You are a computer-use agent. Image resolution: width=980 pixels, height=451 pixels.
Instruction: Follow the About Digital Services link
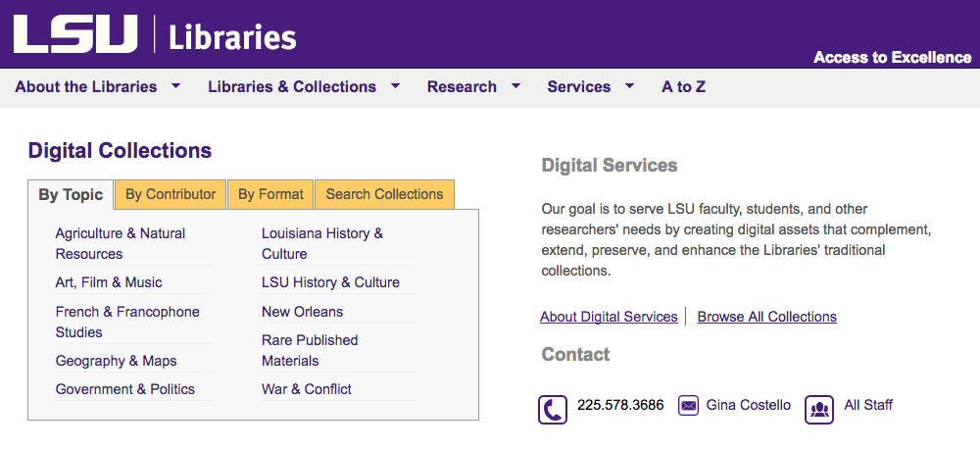pyautogui.click(x=609, y=317)
